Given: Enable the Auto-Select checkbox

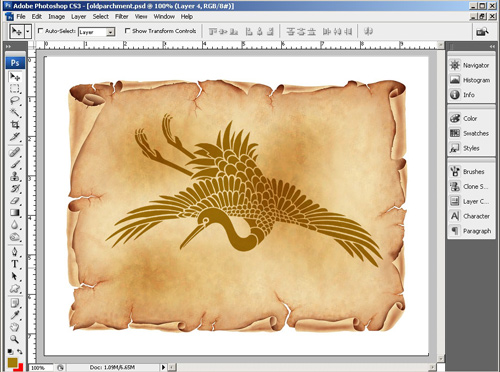Looking at the screenshot, I should pyautogui.click(x=41, y=31).
